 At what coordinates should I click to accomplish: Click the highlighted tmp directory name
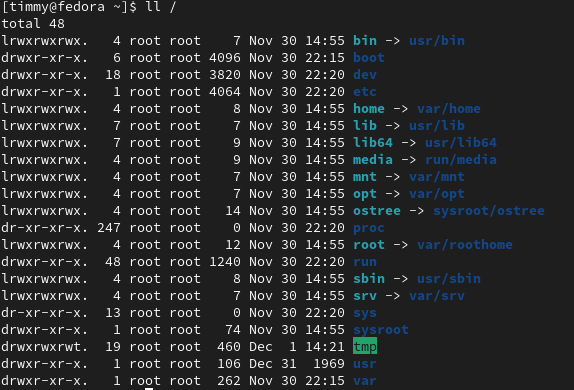365,346
